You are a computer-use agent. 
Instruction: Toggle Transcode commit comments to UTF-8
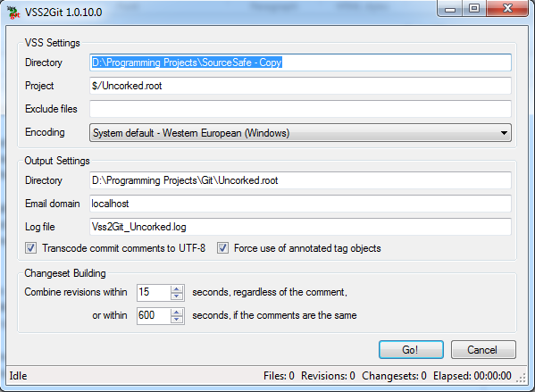point(30,247)
